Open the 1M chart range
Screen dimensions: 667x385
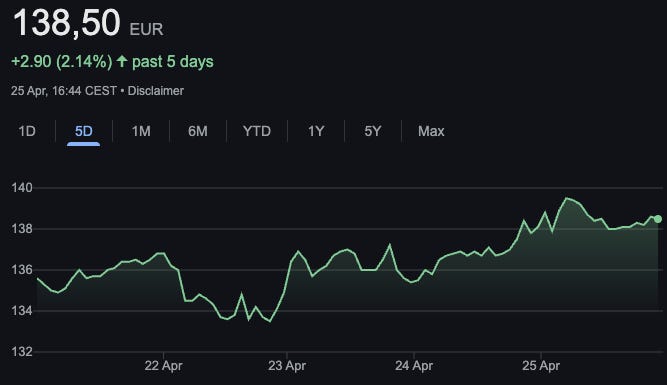[x=141, y=131]
